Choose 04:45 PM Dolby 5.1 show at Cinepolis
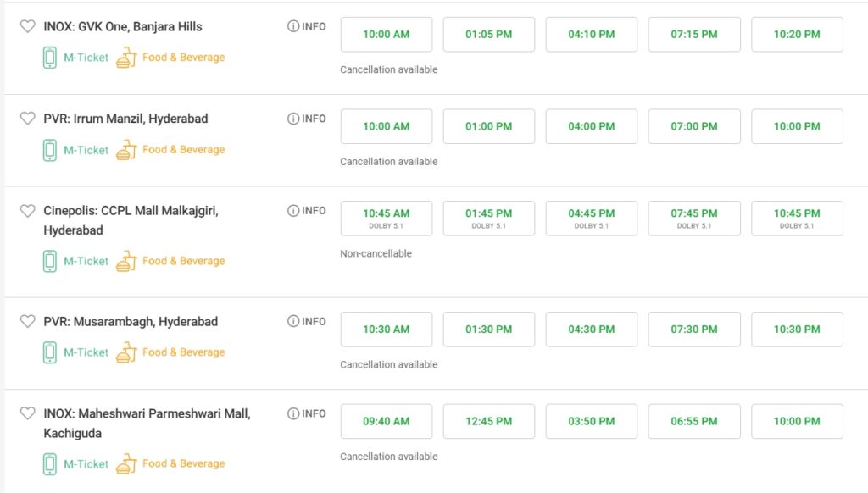 click(x=591, y=218)
